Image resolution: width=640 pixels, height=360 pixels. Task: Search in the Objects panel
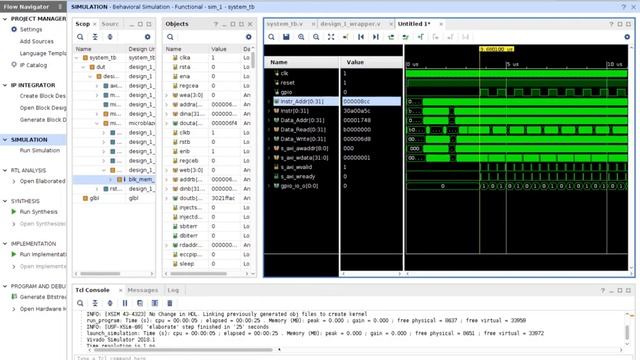(x=170, y=37)
